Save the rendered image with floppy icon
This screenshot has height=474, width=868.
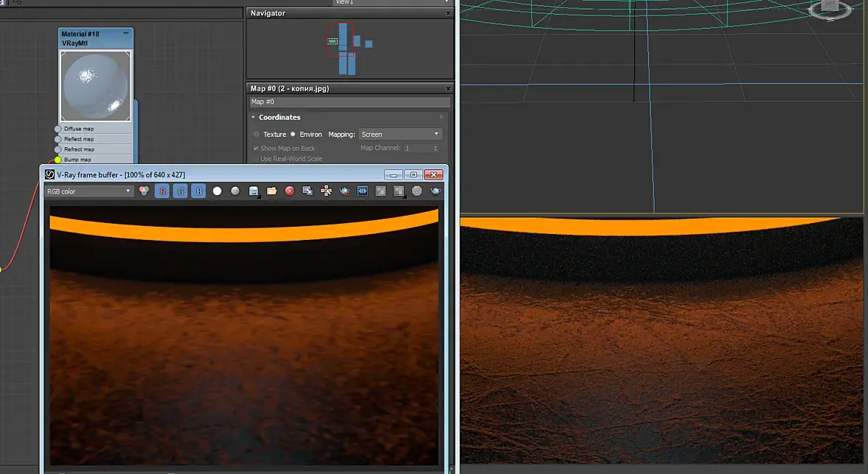(x=254, y=191)
